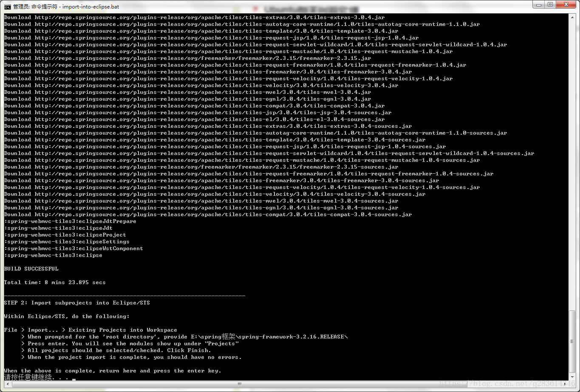Image resolution: width=580 pixels, height=392 pixels.
Task: Click the Download line for tiles-template-3.0.4.jar
Action: pos(201,31)
